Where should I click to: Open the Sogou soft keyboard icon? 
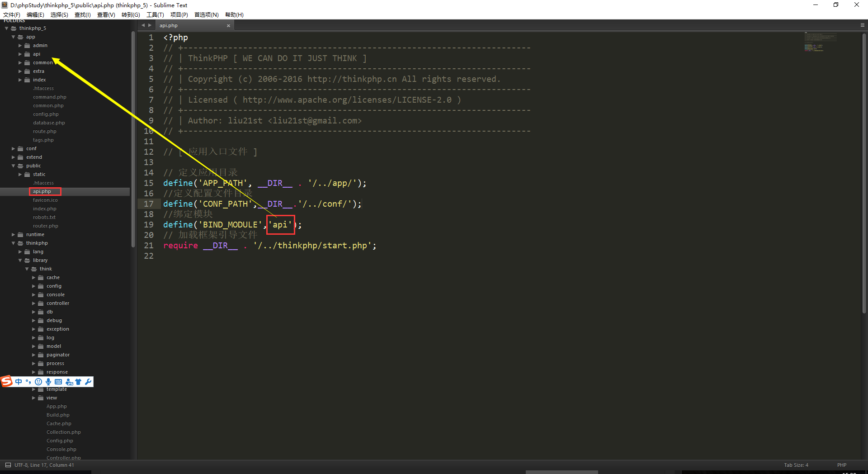coord(58,382)
